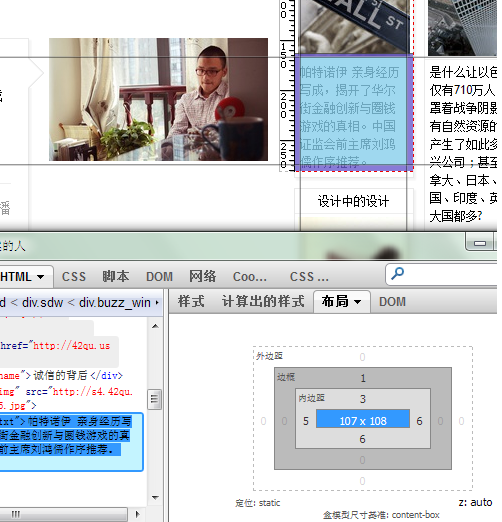Image resolution: width=502 pixels, height=522 pixels.
Task: Select the highlighted 帕特诺伊 text node
Action: pos(66,435)
